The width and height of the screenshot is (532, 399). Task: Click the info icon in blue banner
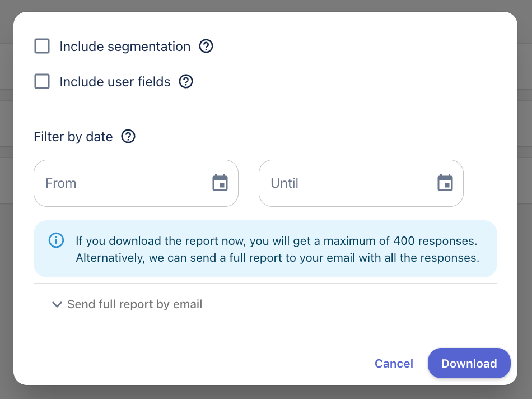pos(56,240)
